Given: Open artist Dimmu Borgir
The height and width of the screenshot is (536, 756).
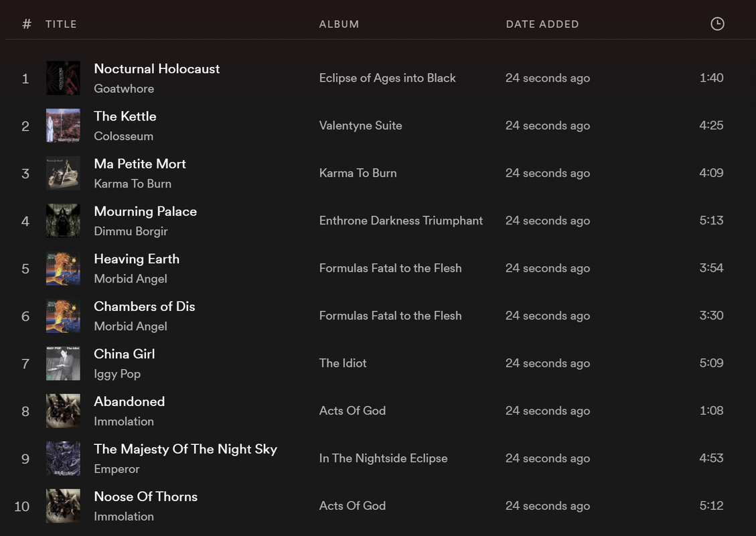Looking at the screenshot, I should (x=131, y=231).
